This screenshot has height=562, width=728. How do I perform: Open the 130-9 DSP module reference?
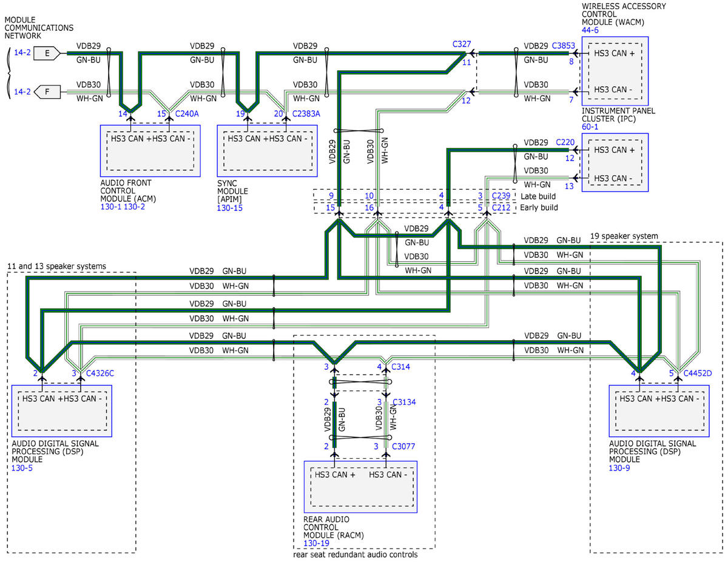pos(620,467)
